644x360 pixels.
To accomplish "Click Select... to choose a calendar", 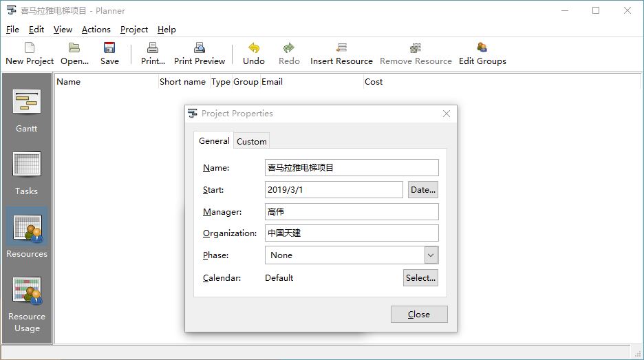I will click(x=420, y=278).
